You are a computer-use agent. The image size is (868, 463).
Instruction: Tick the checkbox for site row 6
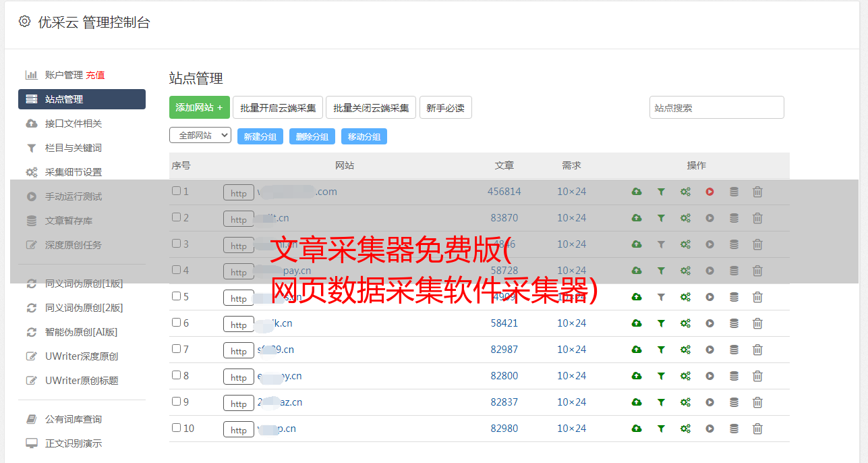176,323
